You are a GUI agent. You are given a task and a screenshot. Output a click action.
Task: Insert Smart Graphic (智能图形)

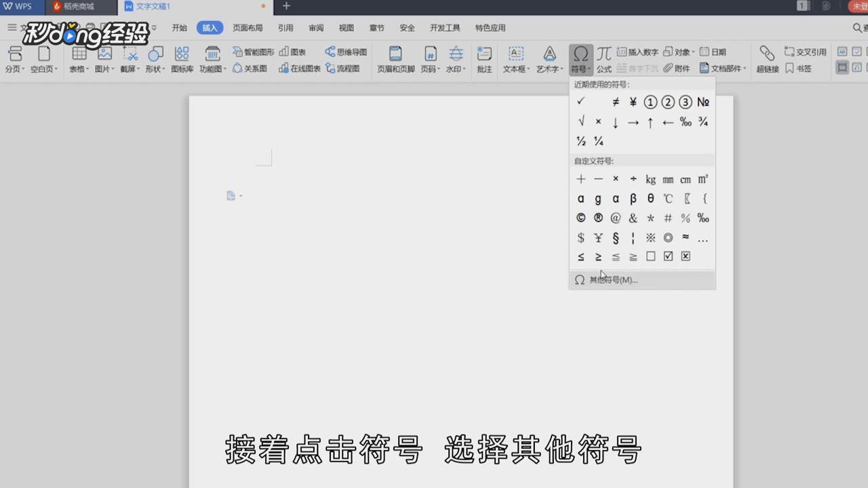[x=254, y=52]
